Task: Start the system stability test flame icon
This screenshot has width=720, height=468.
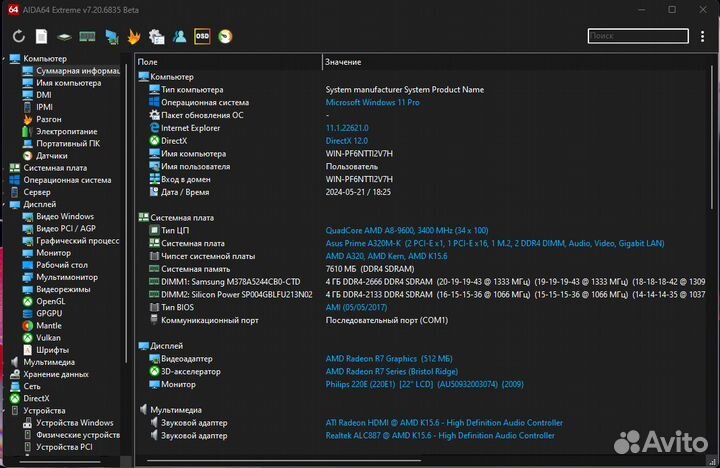Action: (x=134, y=36)
